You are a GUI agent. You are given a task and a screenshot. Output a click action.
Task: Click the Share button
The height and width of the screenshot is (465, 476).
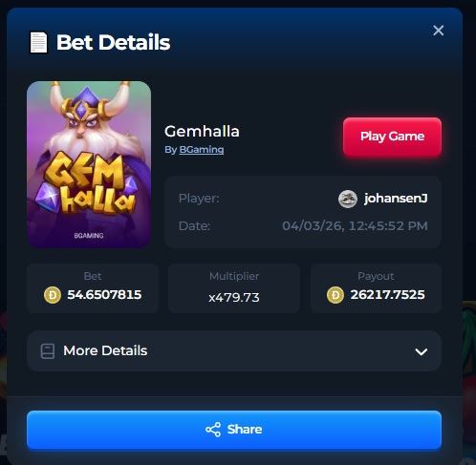click(x=234, y=430)
